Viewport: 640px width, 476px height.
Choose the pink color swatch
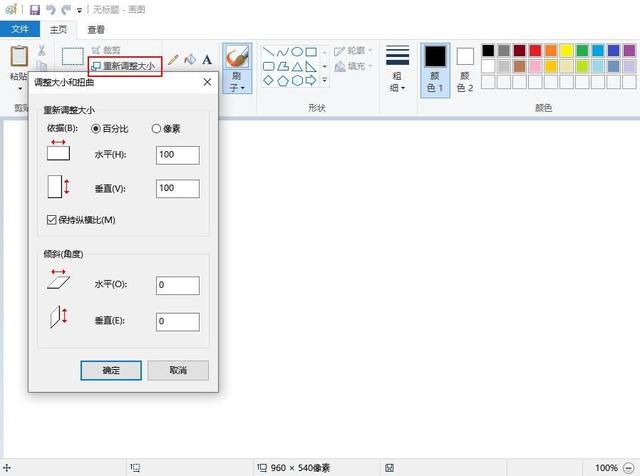click(x=535, y=66)
